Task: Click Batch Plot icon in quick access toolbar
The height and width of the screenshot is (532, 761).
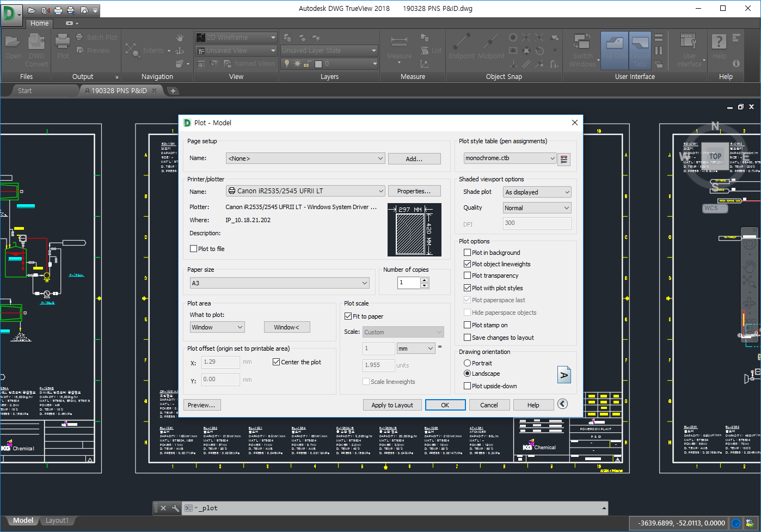Action: [x=71, y=10]
